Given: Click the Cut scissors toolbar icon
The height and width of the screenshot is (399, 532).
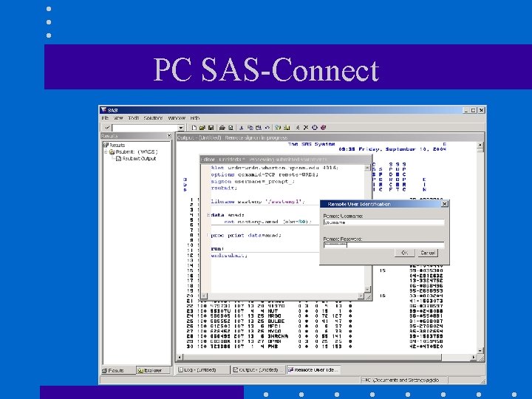Looking at the screenshot, I should point(242,128).
